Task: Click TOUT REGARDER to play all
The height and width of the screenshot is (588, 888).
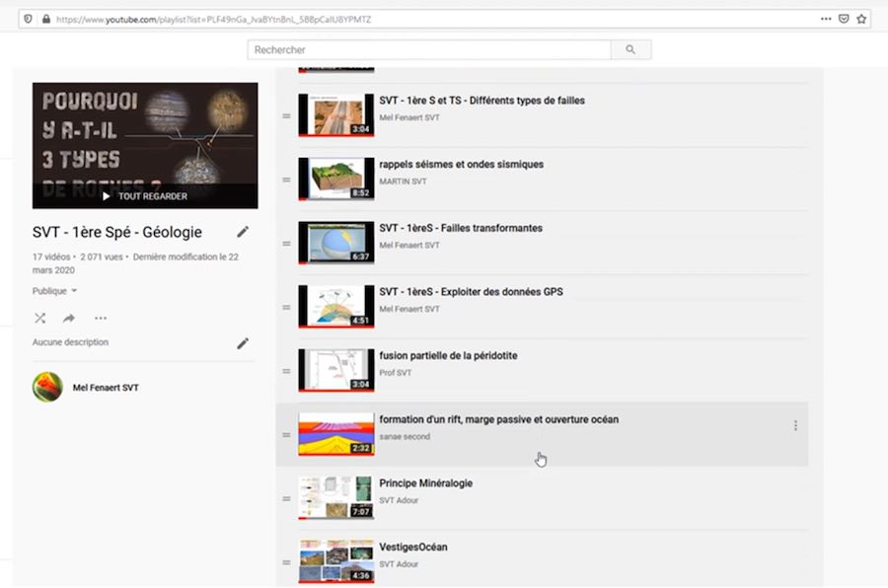Action: [145, 196]
